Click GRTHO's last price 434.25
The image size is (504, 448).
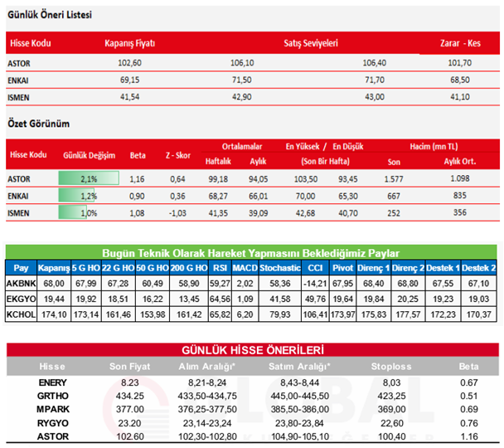coord(130,396)
